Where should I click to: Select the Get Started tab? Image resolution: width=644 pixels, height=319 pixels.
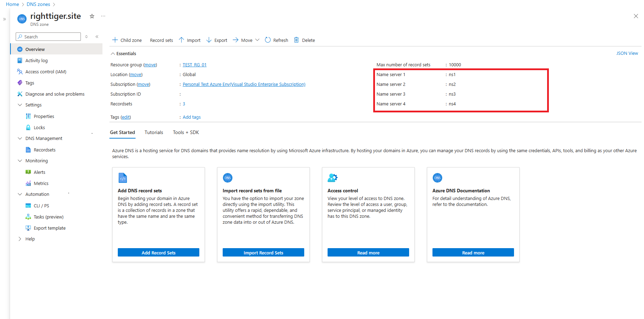122,132
